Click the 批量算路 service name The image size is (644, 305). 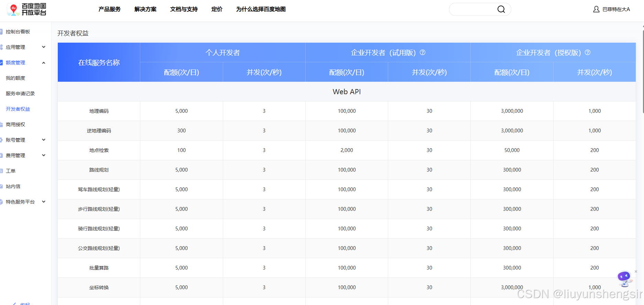99,268
